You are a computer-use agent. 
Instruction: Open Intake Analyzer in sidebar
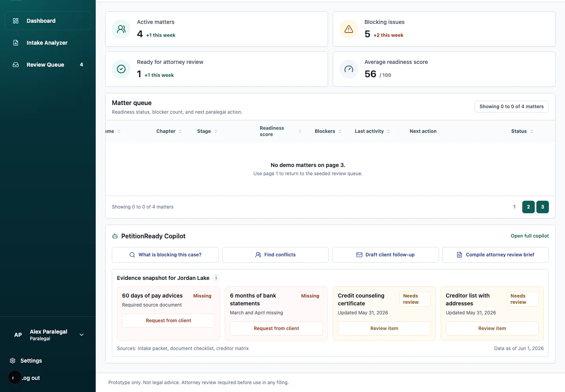(48, 43)
